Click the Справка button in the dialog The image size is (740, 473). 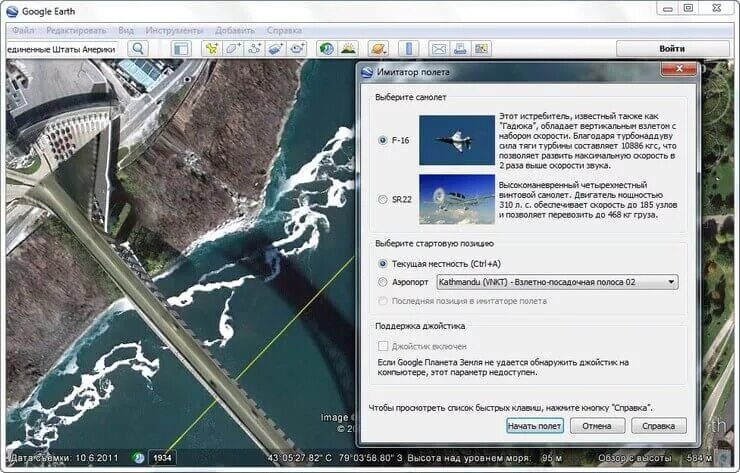point(659,426)
